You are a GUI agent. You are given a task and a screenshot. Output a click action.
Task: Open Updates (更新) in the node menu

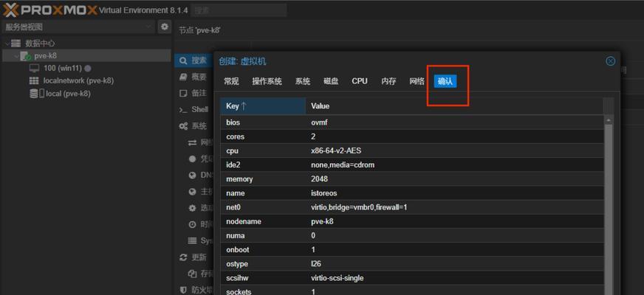(x=199, y=257)
